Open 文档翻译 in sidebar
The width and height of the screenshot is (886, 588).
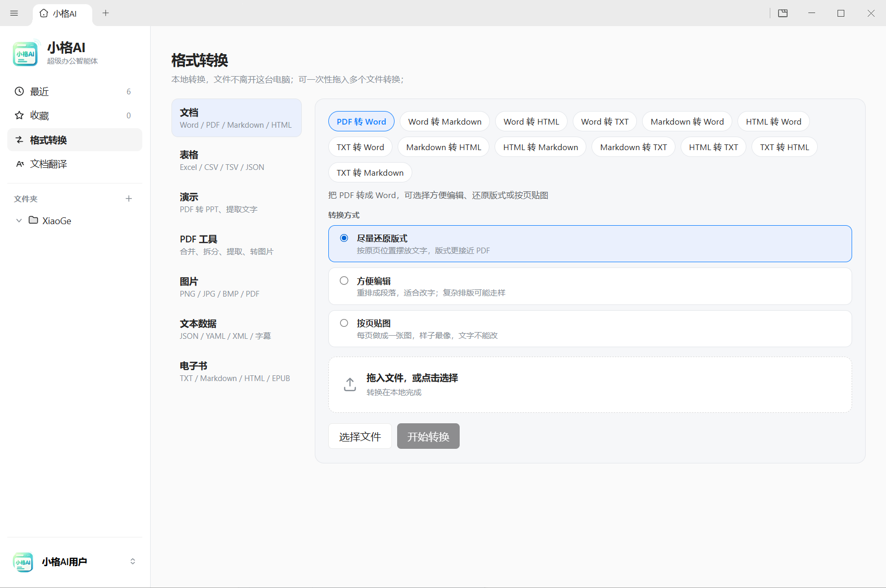tap(75, 164)
